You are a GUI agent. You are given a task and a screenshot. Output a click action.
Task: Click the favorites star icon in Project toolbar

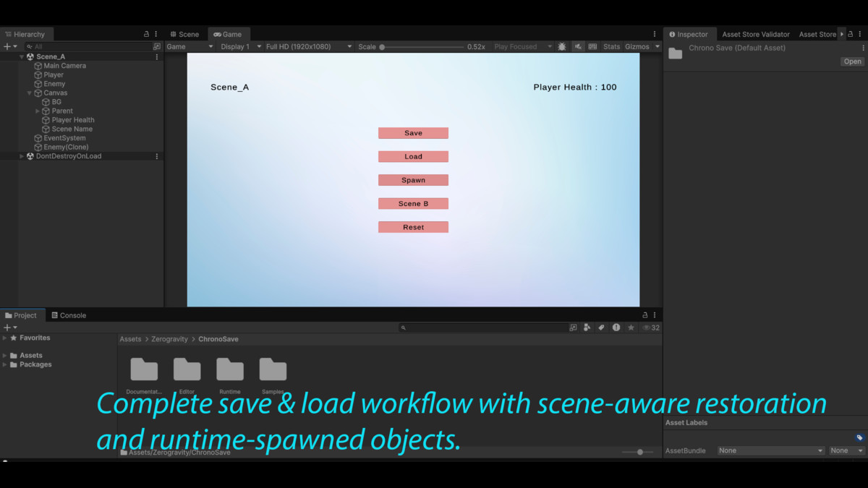point(630,327)
